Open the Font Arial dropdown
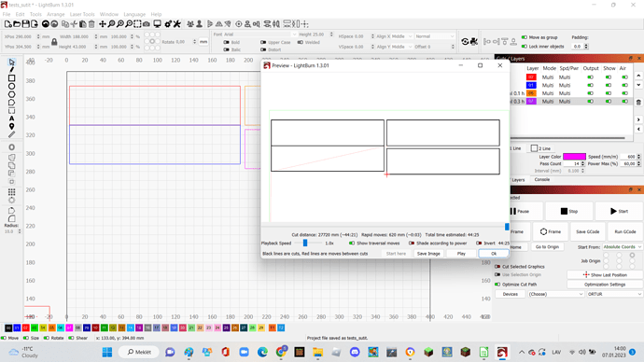This screenshot has height=362, width=644. coord(259,35)
